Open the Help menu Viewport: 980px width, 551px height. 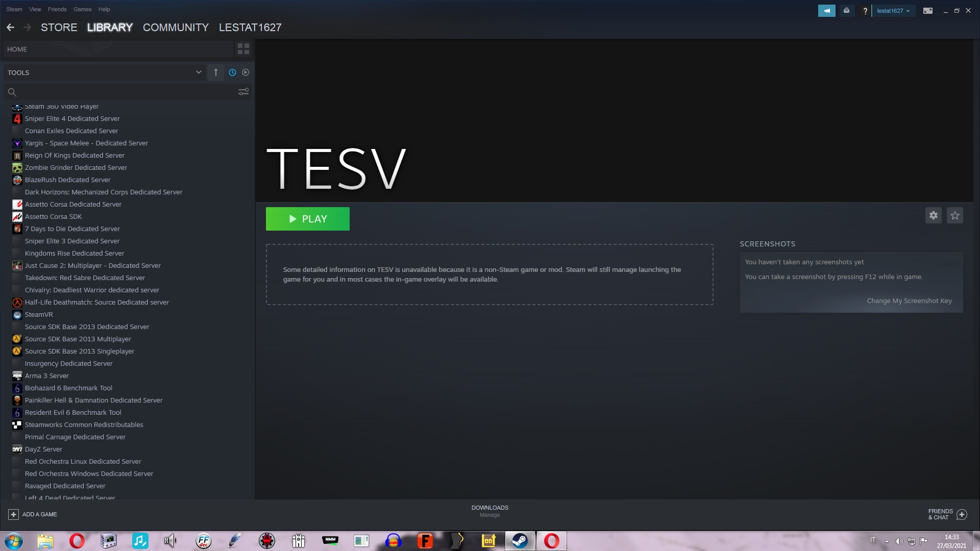[104, 9]
